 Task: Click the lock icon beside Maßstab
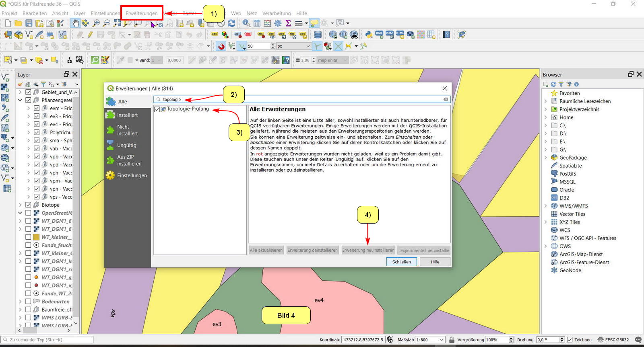(452, 340)
